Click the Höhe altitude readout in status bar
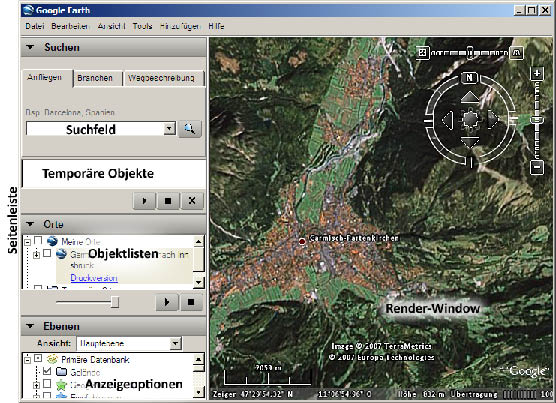The image size is (556, 403). pyautogui.click(x=421, y=394)
